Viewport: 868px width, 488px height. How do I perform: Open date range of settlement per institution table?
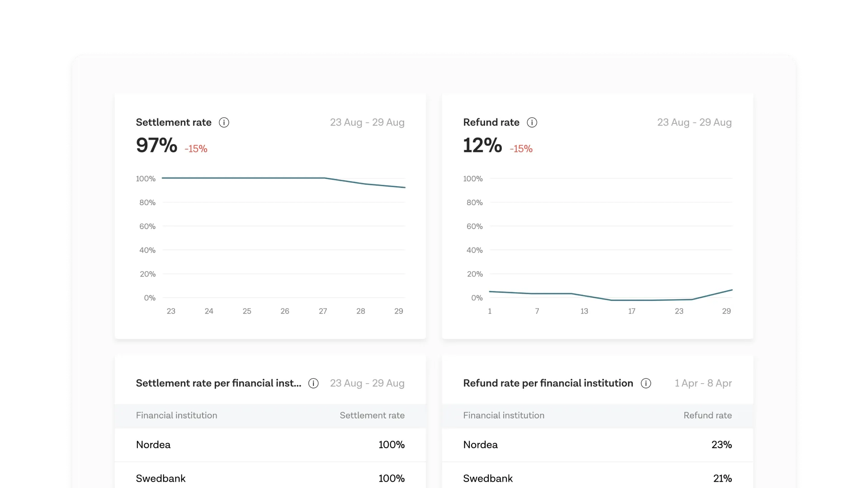click(x=367, y=383)
